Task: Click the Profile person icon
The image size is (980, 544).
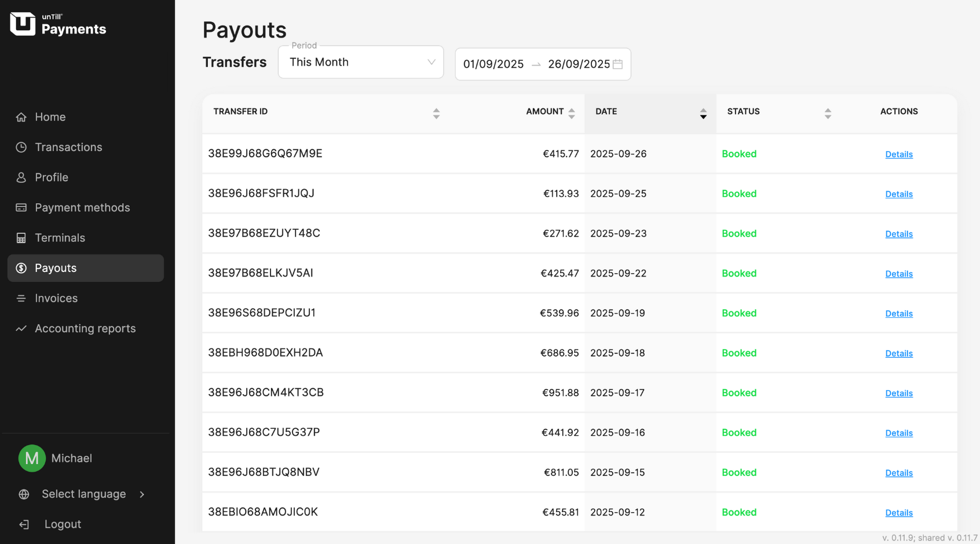Action: 21,178
